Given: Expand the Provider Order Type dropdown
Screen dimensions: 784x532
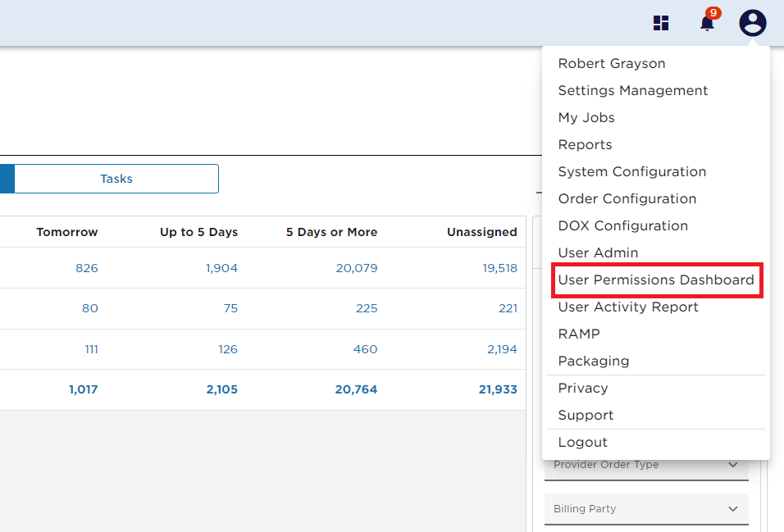Looking at the screenshot, I should 646,467.
